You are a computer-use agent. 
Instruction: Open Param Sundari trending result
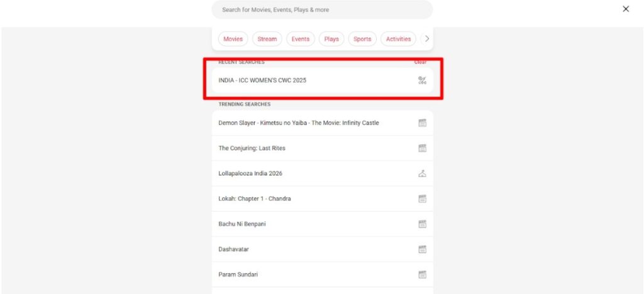point(323,275)
